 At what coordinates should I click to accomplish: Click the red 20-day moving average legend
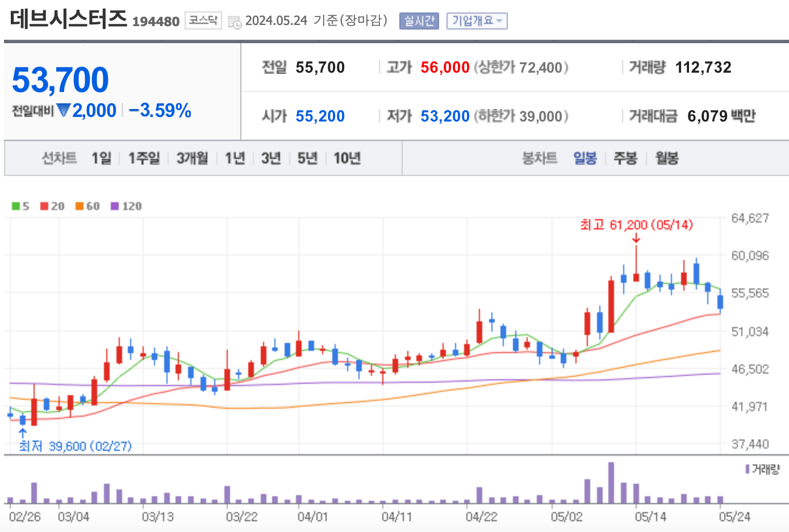point(52,206)
